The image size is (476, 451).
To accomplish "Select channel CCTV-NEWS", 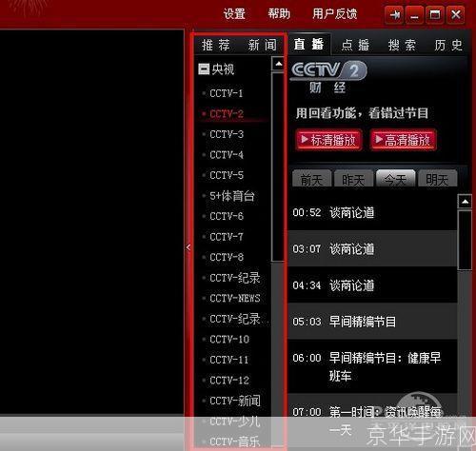I will coord(235,298).
